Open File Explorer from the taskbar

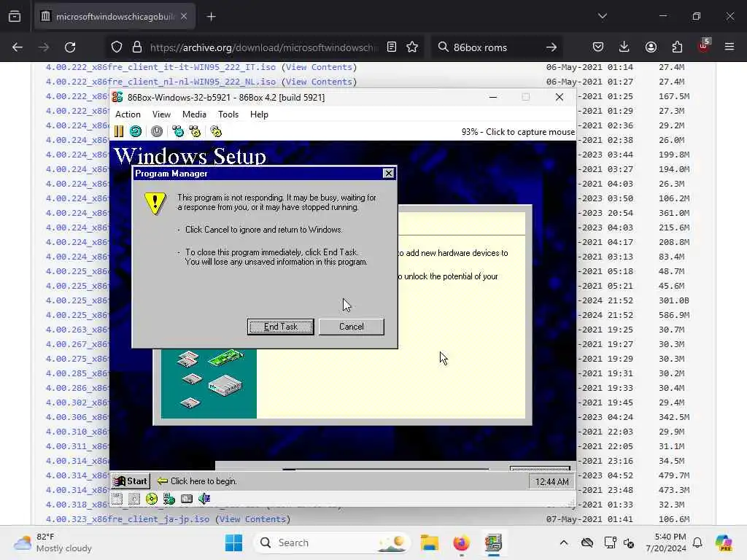[429, 542]
